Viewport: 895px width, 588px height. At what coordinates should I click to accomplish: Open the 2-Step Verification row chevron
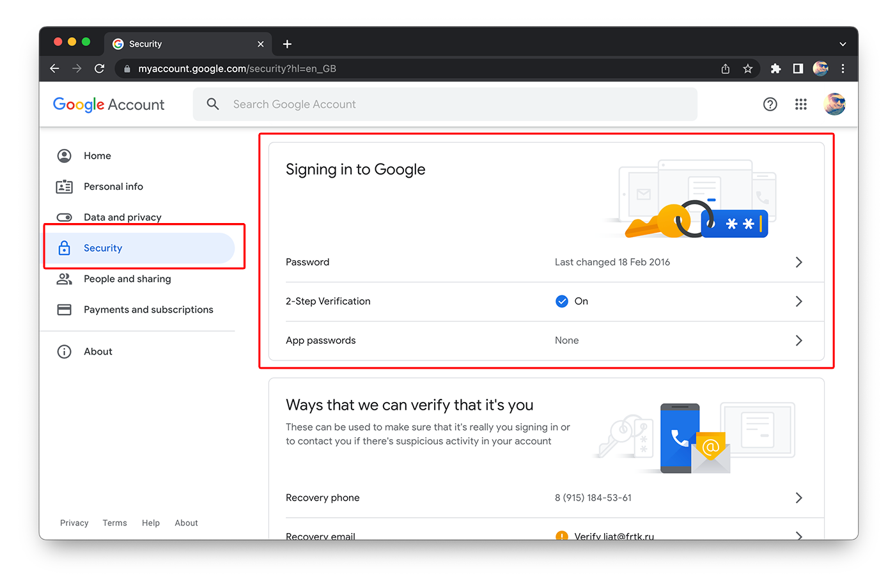[798, 301]
